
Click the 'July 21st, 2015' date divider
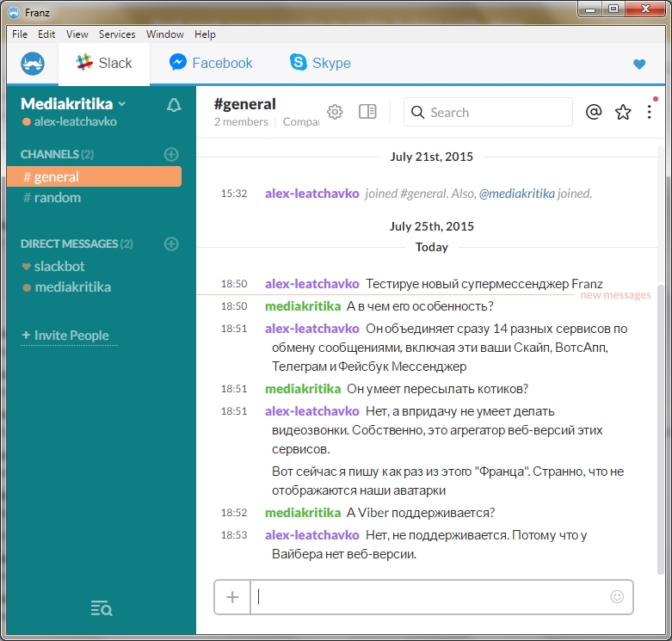pyautogui.click(x=431, y=157)
